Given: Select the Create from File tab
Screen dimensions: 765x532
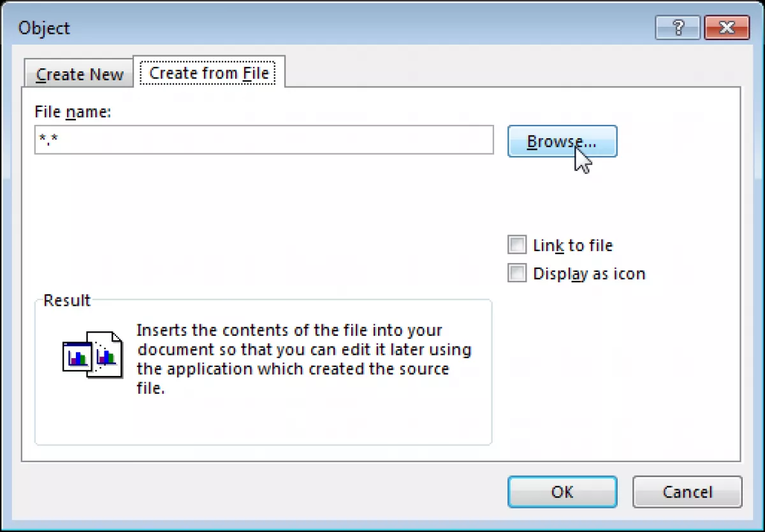Looking at the screenshot, I should [x=208, y=72].
